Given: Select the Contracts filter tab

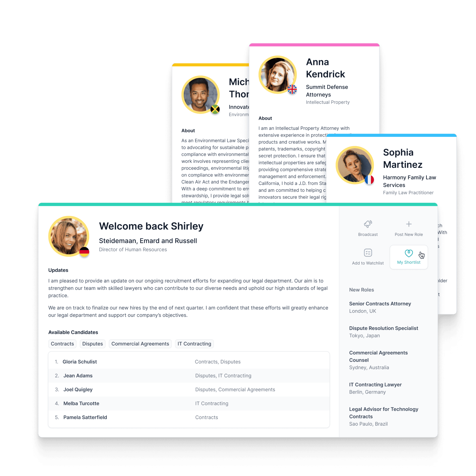Looking at the screenshot, I should click(62, 343).
